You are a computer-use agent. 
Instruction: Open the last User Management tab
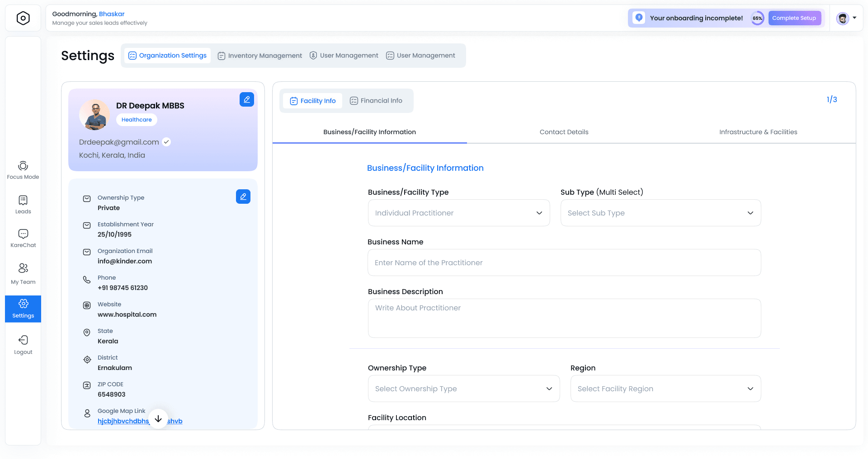421,56
